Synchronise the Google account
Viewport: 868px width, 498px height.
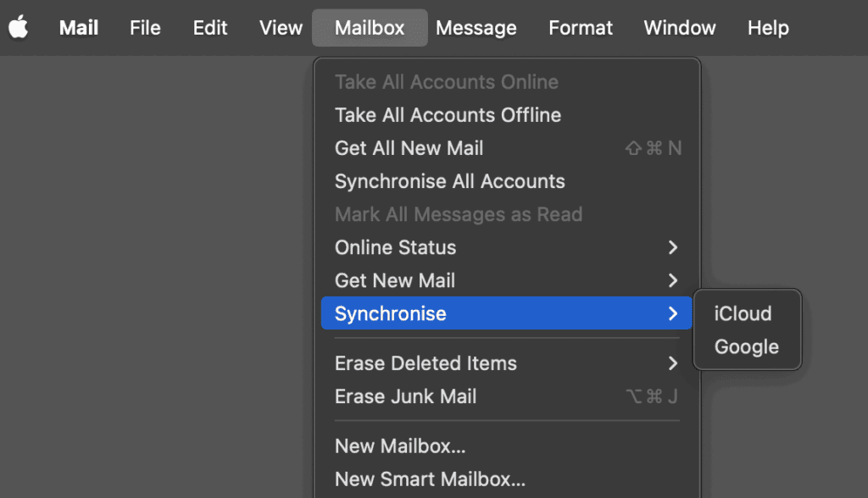click(x=745, y=346)
